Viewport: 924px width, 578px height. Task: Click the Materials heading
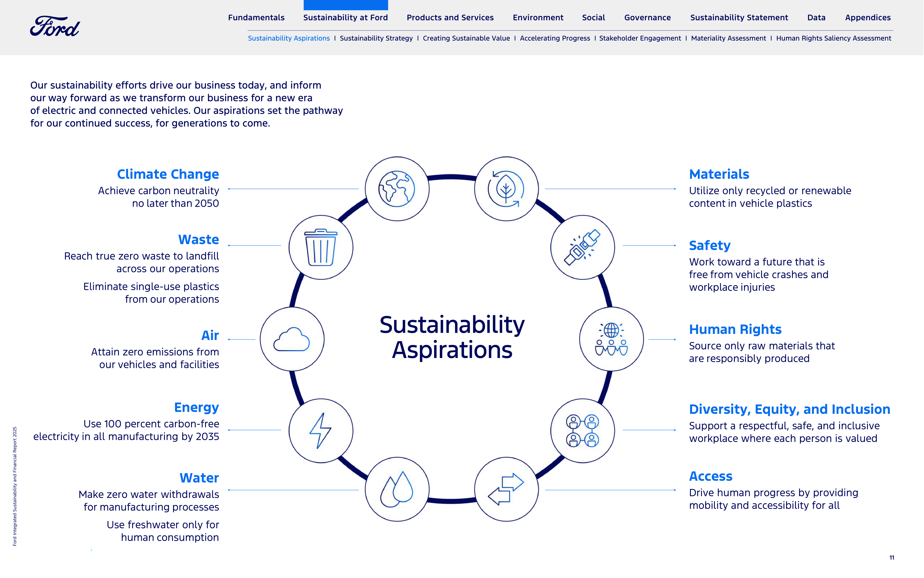click(719, 174)
